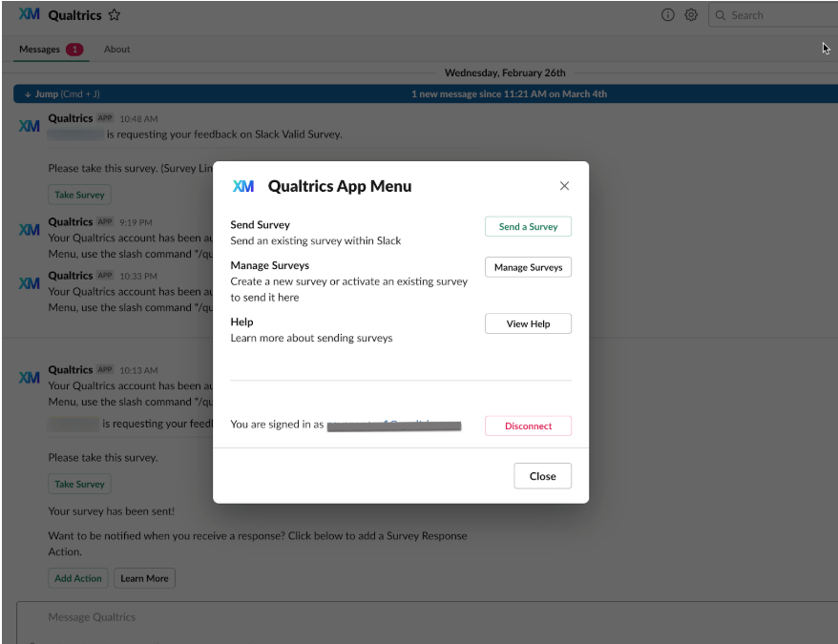Click Qualtrics avatar on 10:48 AM message
The image size is (838, 644).
[30, 126]
